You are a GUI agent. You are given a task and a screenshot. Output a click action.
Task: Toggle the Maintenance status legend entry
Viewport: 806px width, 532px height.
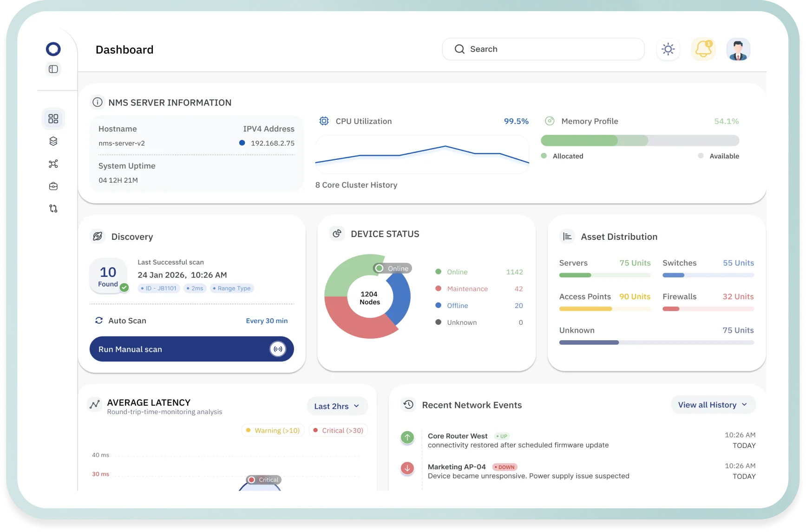tap(479, 289)
